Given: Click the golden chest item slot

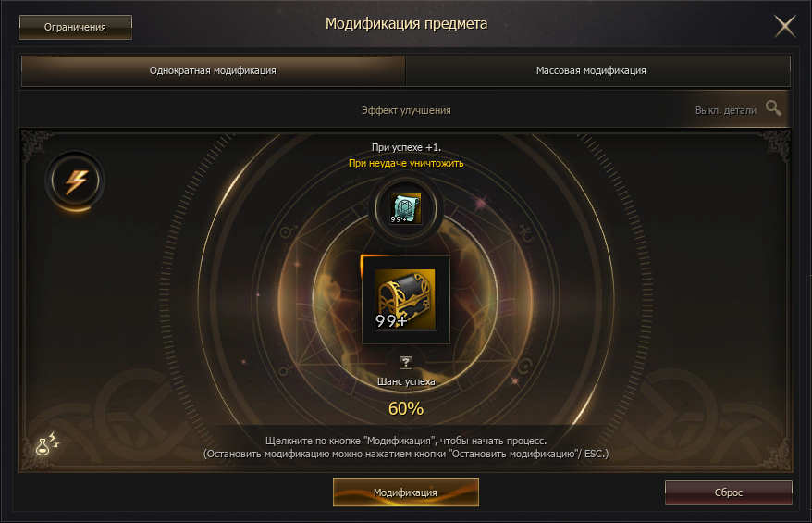Looking at the screenshot, I should [405, 300].
